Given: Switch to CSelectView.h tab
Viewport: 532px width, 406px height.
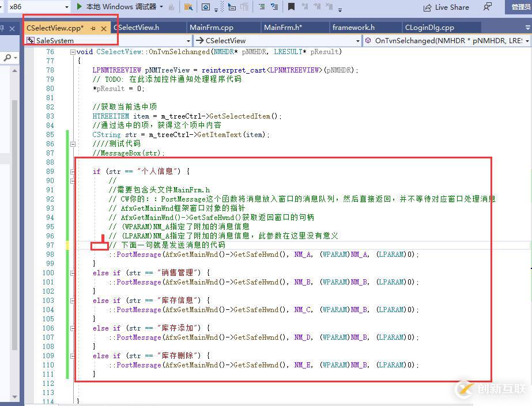Looking at the screenshot, I should [x=137, y=28].
